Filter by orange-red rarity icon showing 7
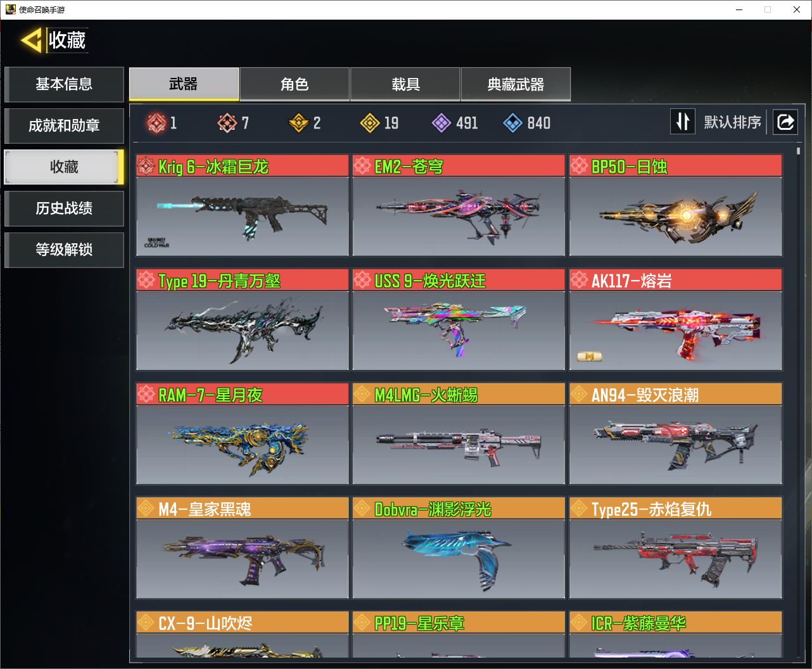Viewport: 812px width, 669px height. (x=227, y=123)
